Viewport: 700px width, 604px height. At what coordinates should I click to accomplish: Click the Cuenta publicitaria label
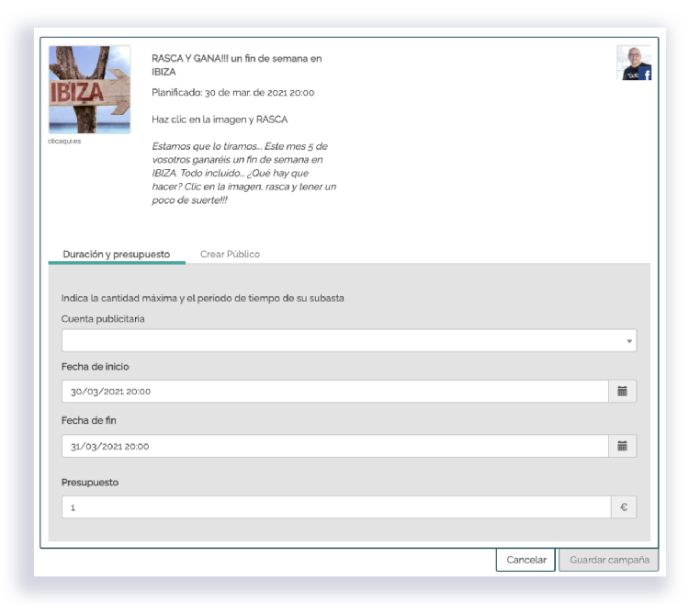click(103, 319)
